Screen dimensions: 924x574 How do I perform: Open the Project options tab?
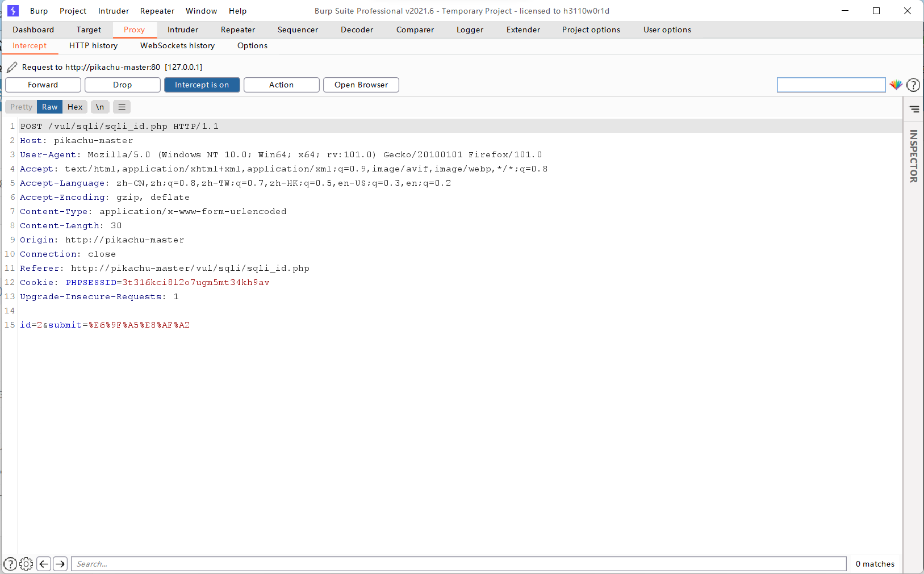591,30
